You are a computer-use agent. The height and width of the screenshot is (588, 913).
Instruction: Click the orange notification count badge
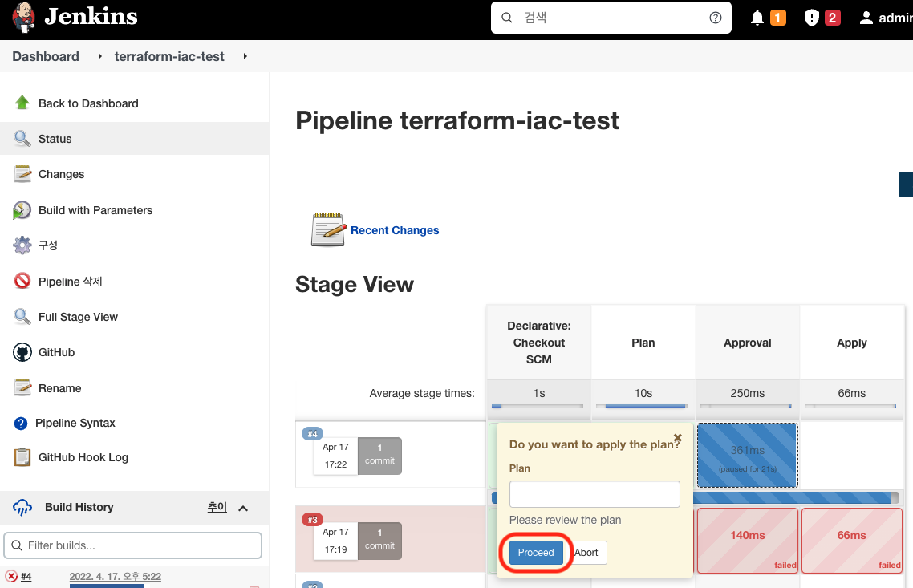778,18
